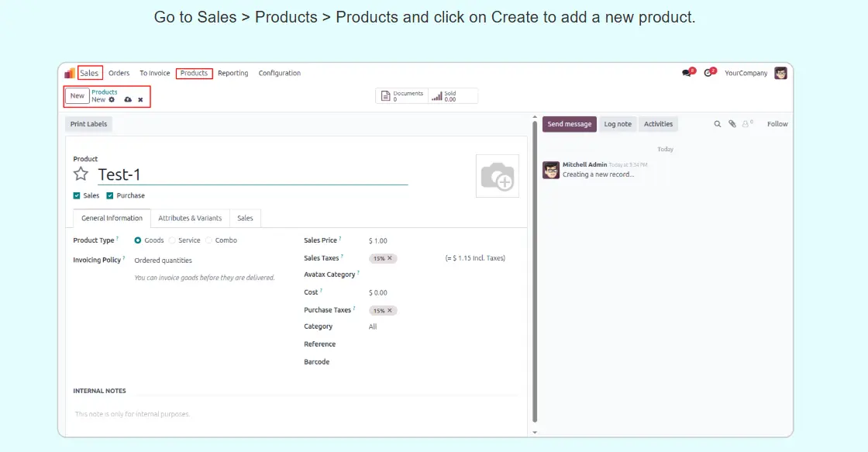Click the chatter search magnifier icon
This screenshot has width=868, height=452.
pos(718,124)
